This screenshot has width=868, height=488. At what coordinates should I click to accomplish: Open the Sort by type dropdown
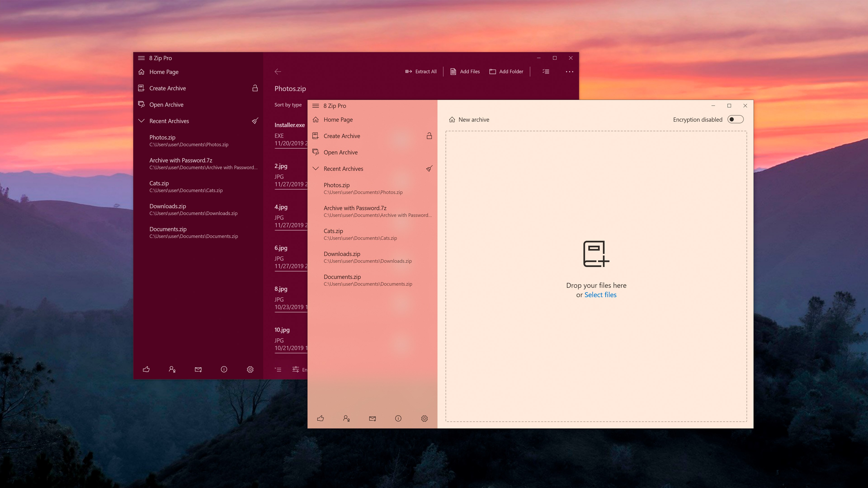point(288,105)
